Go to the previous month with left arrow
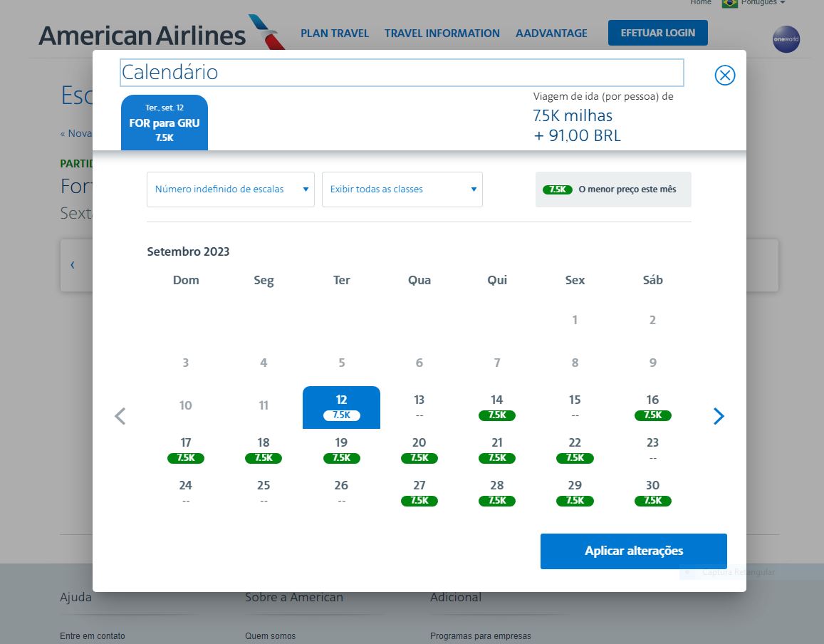Image resolution: width=824 pixels, height=644 pixels. 120,416
